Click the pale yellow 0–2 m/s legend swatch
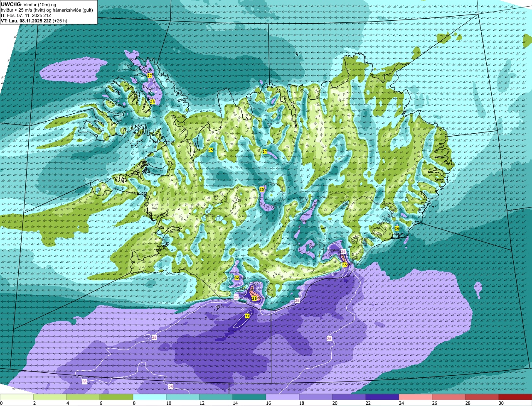The height and width of the screenshot is (406, 532). click(x=17, y=397)
